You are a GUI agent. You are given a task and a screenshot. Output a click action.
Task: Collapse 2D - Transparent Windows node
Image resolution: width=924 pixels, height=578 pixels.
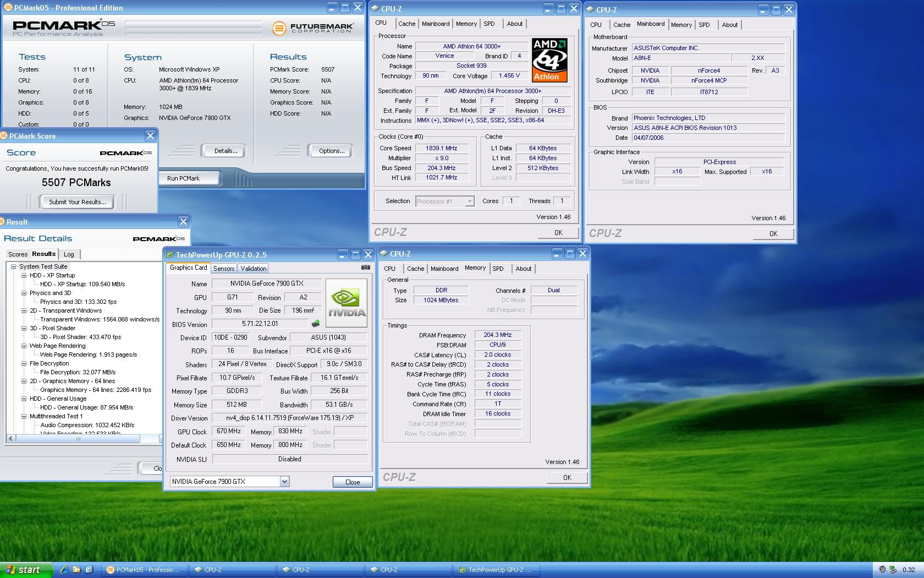point(24,310)
